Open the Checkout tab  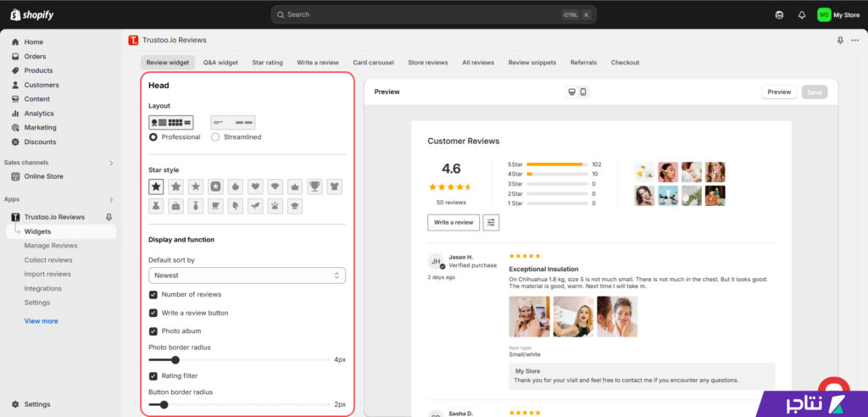[625, 63]
